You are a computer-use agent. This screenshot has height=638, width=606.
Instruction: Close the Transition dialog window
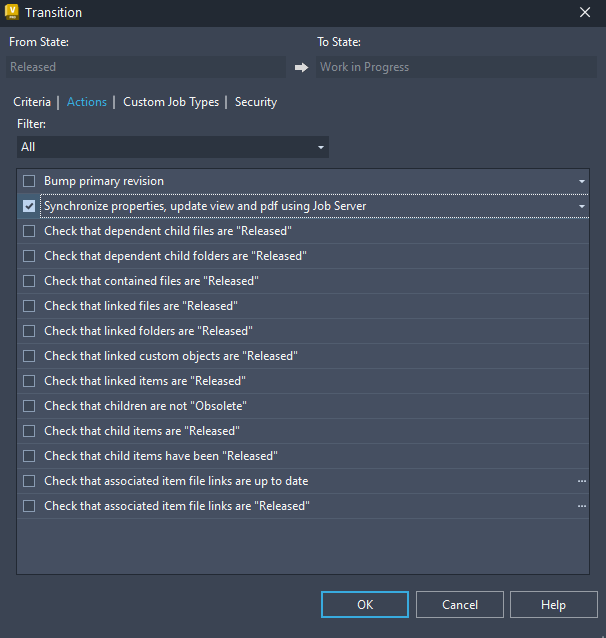coord(585,12)
